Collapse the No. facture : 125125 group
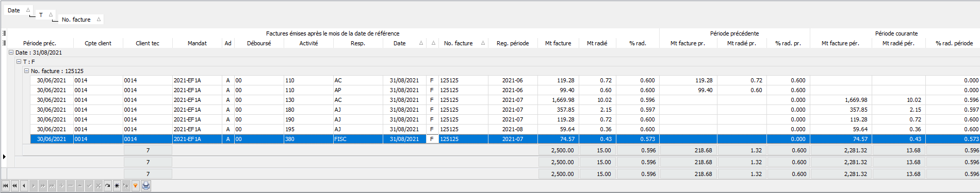Screen dimensions: 980x193 (x=26, y=71)
